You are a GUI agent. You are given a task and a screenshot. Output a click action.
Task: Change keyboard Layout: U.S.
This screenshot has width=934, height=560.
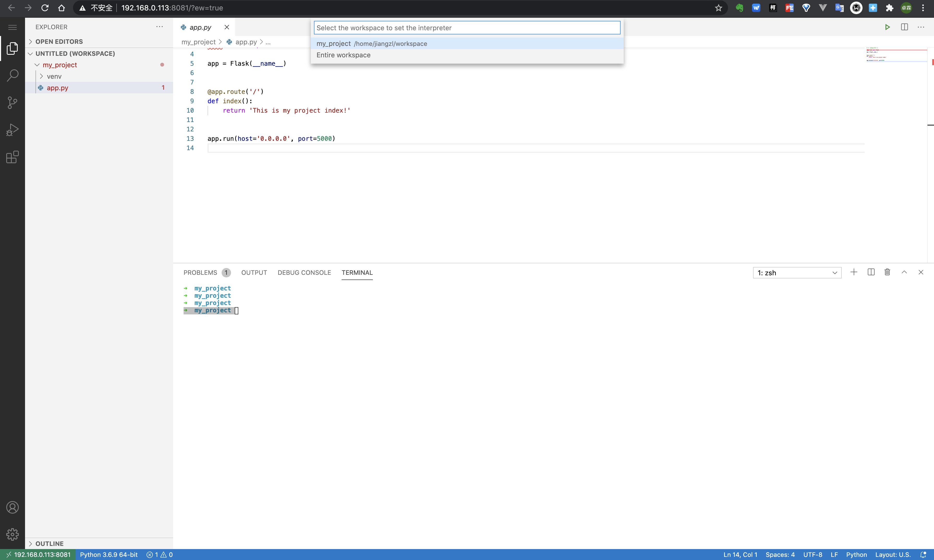pyautogui.click(x=893, y=555)
